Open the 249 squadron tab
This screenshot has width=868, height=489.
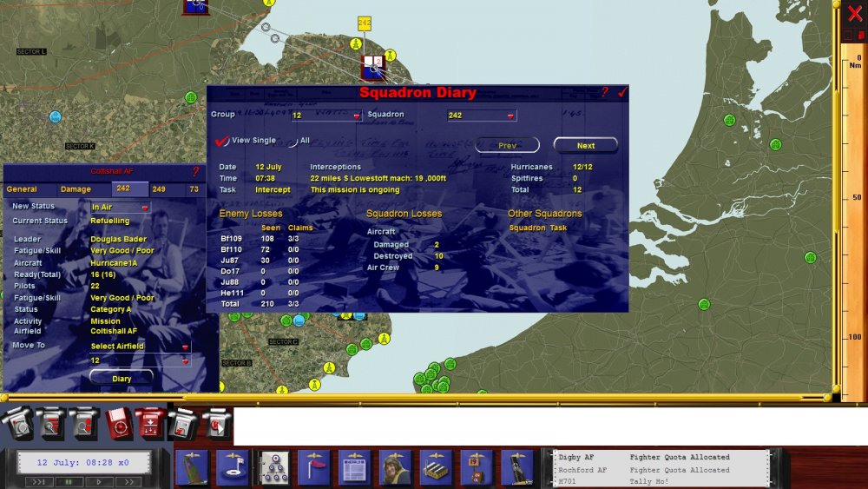coord(159,189)
